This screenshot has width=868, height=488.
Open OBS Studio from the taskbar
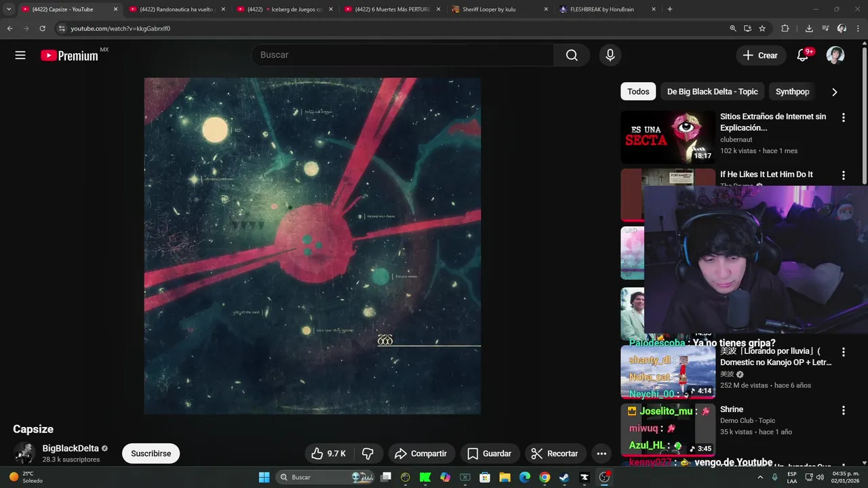(604, 477)
